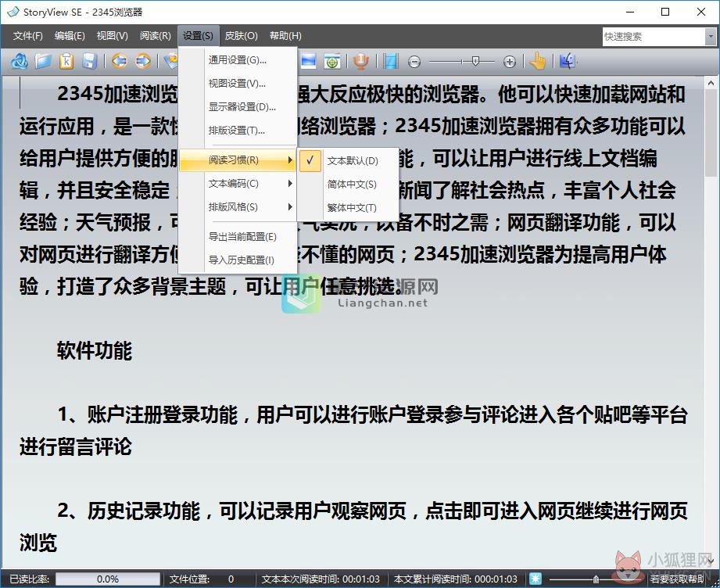Open the 帮助(H) menu

coord(285,36)
